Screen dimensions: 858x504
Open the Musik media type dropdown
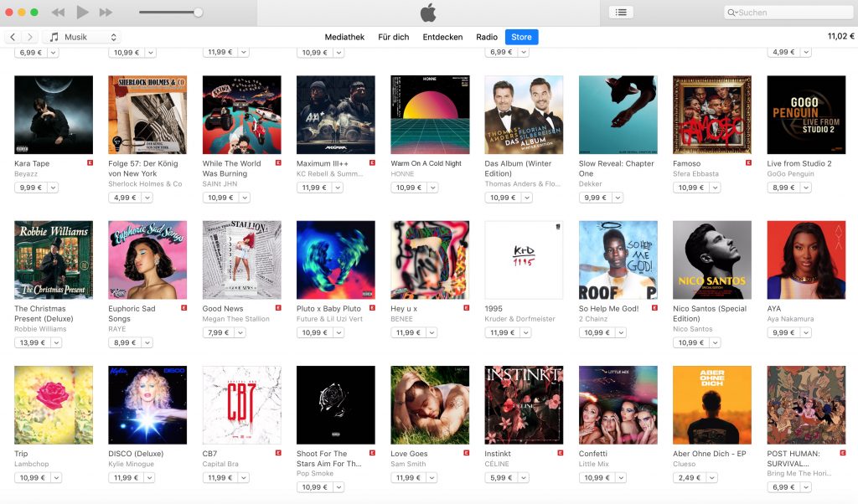tap(82, 37)
